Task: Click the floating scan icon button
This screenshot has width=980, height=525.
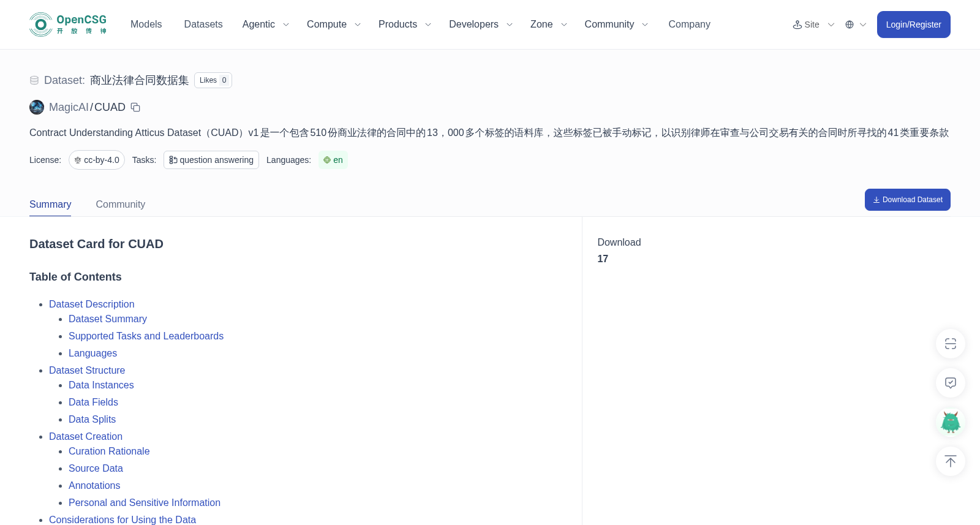Action: (x=951, y=344)
